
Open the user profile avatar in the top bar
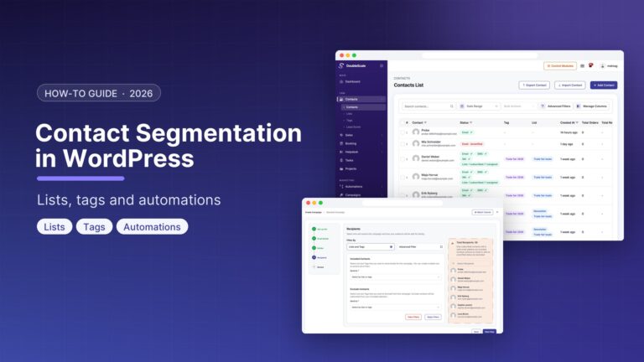tap(603, 65)
